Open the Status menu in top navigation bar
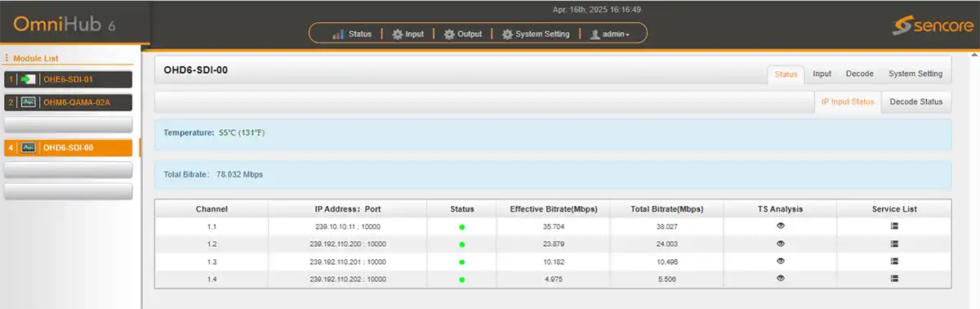Viewport: 980px width, 309px height. click(x=352, y=34)
